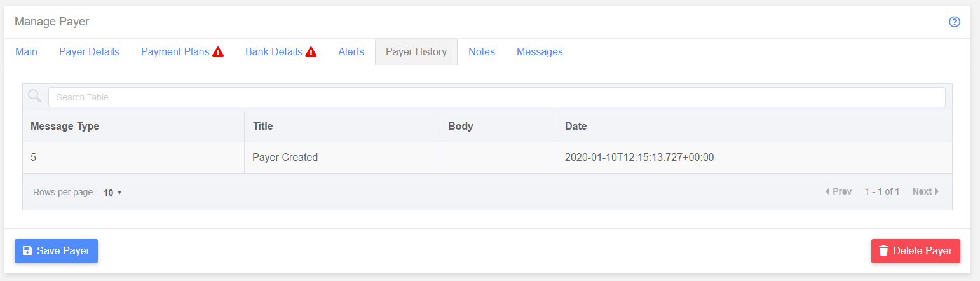Click the Bank Details warning triangle icon

(311, 52)
